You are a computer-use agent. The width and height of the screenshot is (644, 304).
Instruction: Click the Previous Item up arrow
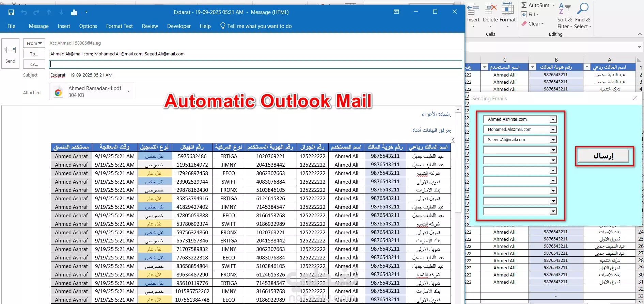pos(49,12)
